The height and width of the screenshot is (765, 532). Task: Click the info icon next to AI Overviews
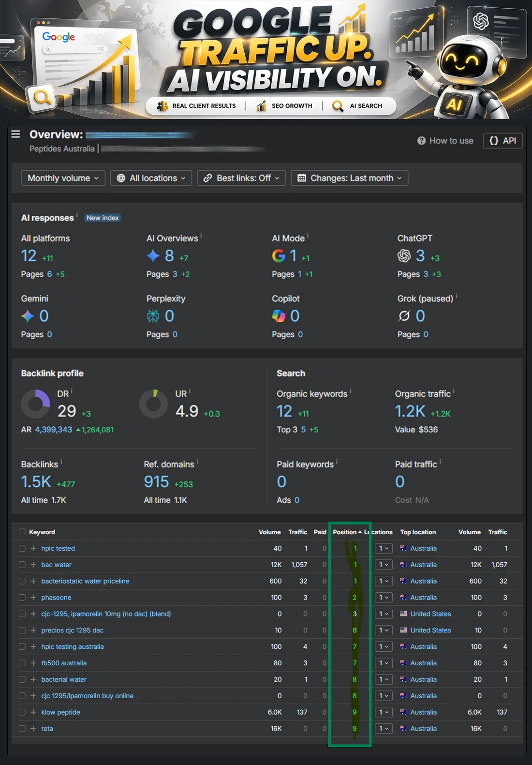click(201, 236)
